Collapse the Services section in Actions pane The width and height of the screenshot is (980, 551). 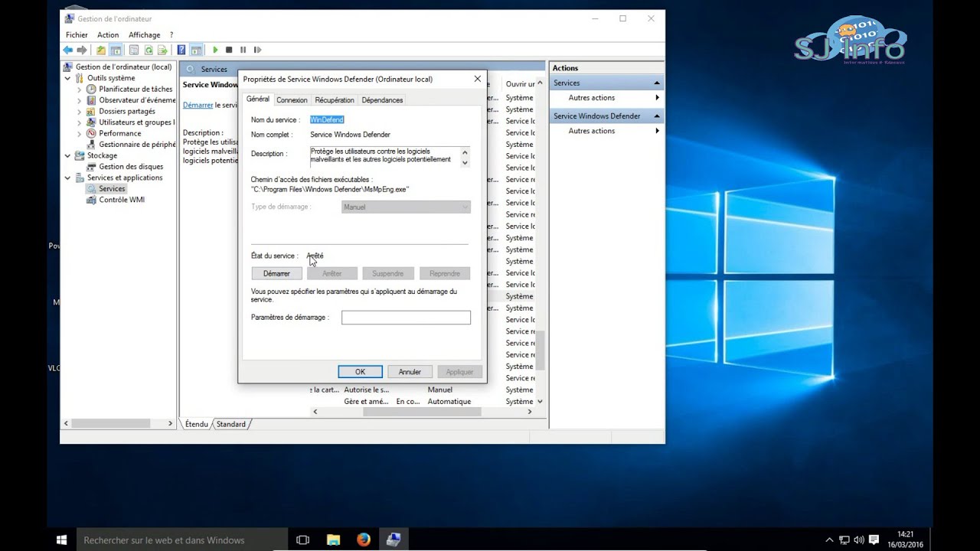pyautogui.click(x=656, y=83)
